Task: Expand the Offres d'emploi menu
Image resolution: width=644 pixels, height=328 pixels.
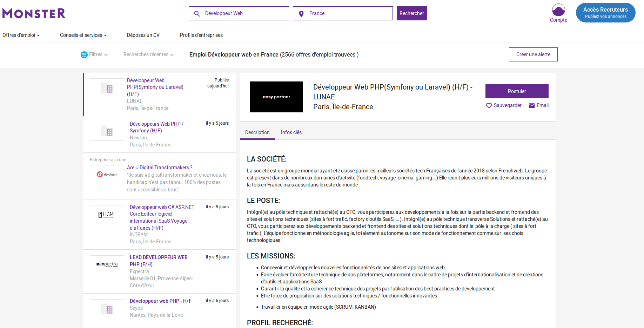Action: (x=21, y=35)
